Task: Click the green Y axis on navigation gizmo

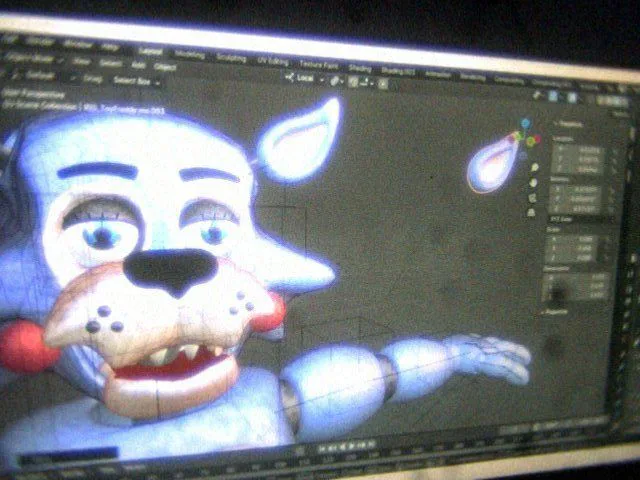Action: (x=531, y=141)
